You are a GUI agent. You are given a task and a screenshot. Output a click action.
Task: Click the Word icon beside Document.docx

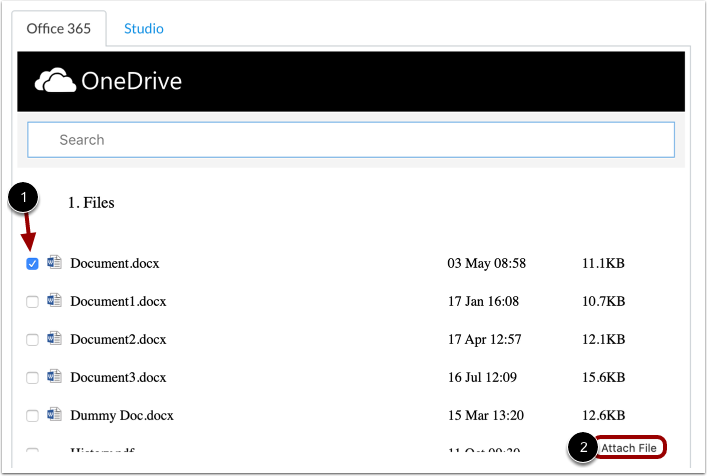point(55,262)
